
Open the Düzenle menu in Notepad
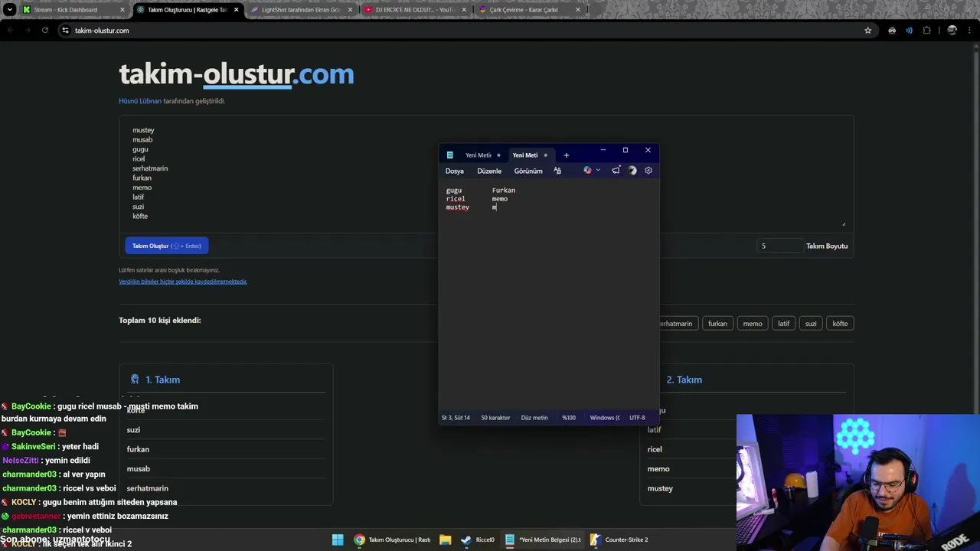(489, 171)
